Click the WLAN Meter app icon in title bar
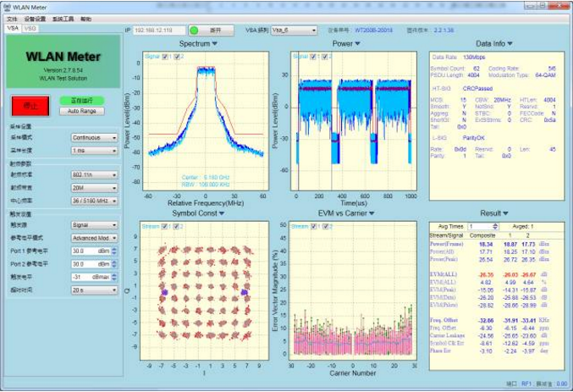The image size is (573, 392). [x=7, y=7]
